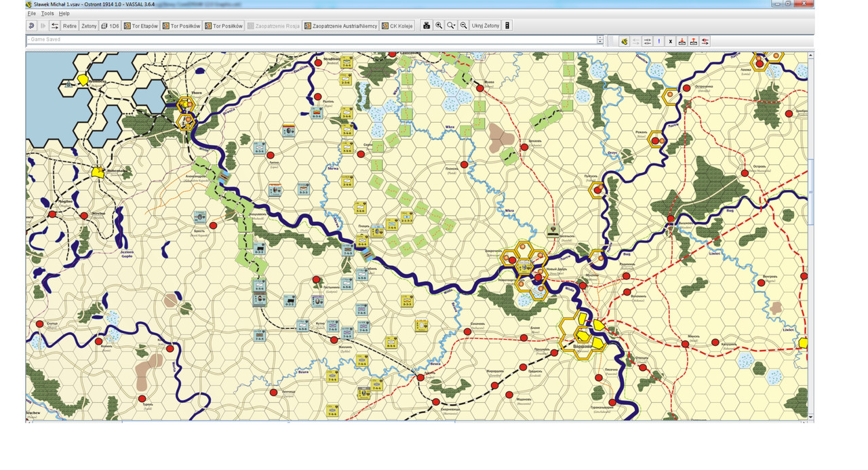This screenshot has width=868, height=470.
Task: Click the black X icon
Action: coord(671,41)
